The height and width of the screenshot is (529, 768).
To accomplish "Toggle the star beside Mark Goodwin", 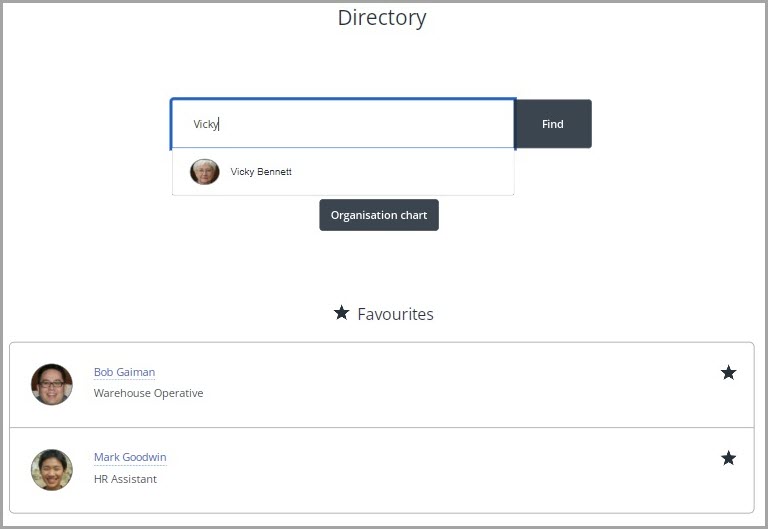I will coord(728,458).
